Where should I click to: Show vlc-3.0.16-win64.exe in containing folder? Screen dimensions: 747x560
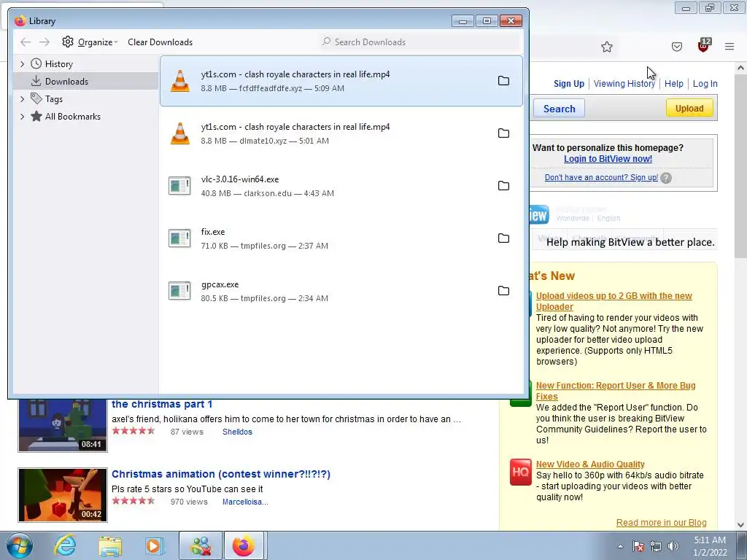point(503,186)
